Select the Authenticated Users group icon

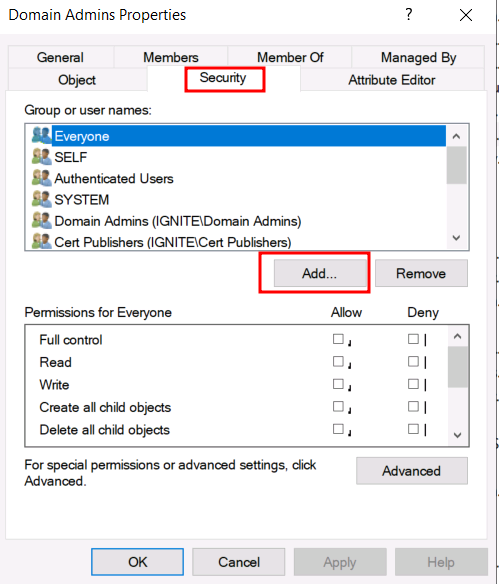(x=41, y=178)
